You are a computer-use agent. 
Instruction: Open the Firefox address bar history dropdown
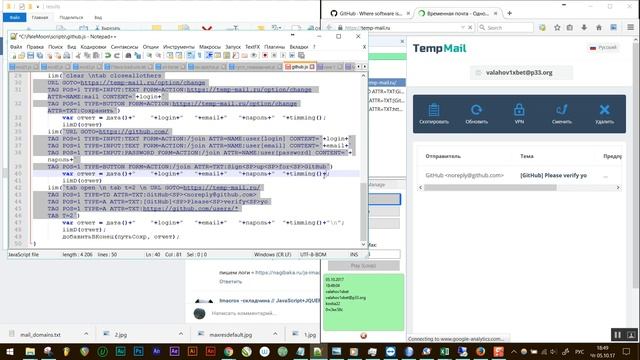pyautogui.click(x=463, y=27)
